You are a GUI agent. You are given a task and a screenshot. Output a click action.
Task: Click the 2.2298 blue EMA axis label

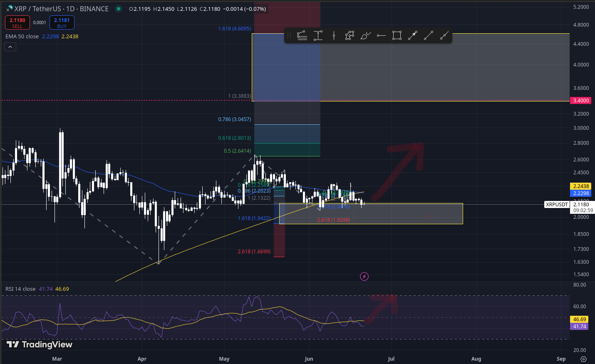tap(581, 193)
